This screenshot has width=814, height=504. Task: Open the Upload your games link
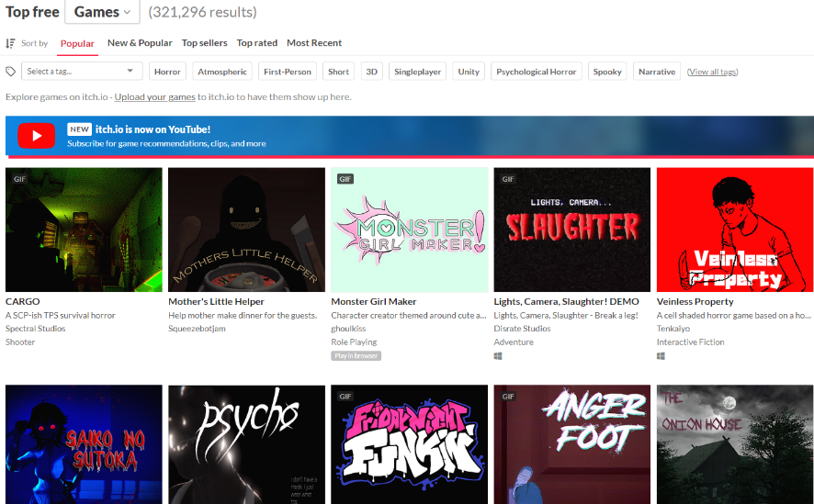pos(154,97)
